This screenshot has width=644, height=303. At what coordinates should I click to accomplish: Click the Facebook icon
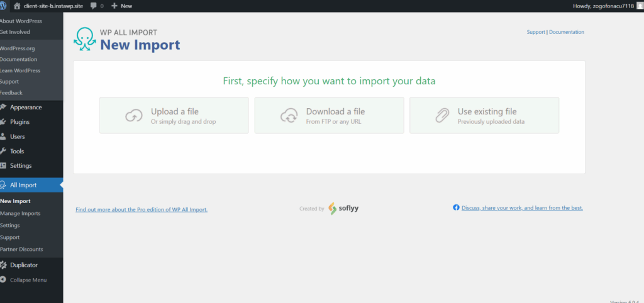click(x=456, y=207)
